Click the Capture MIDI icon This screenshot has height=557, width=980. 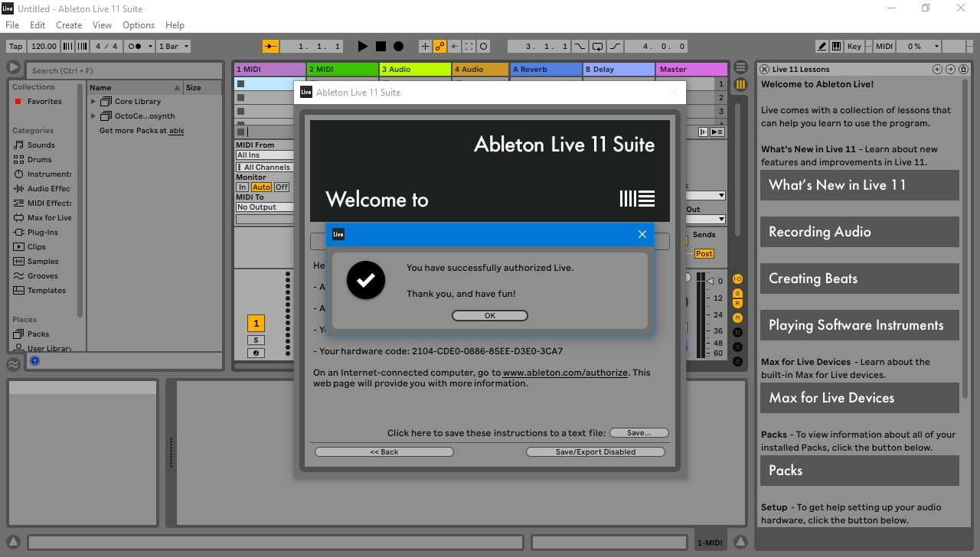coord(469,46)
